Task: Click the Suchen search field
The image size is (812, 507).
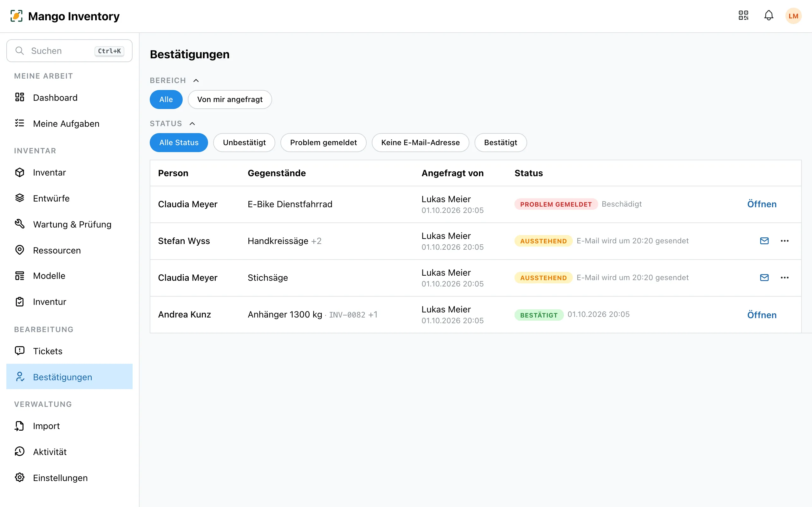Action: coord(69,51)
